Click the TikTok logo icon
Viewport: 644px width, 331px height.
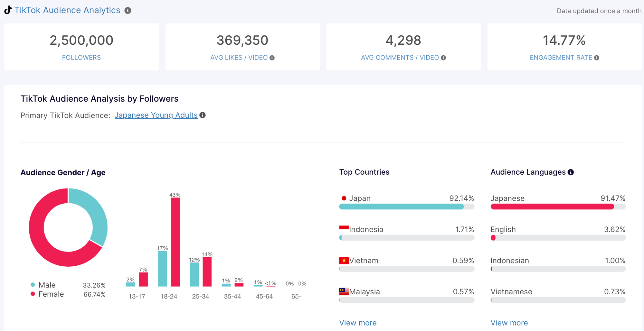click(x=8, y=10)
